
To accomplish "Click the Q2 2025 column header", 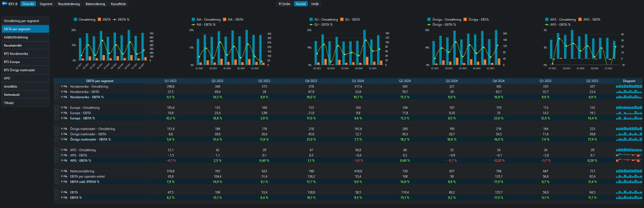I will coord(592,80).
